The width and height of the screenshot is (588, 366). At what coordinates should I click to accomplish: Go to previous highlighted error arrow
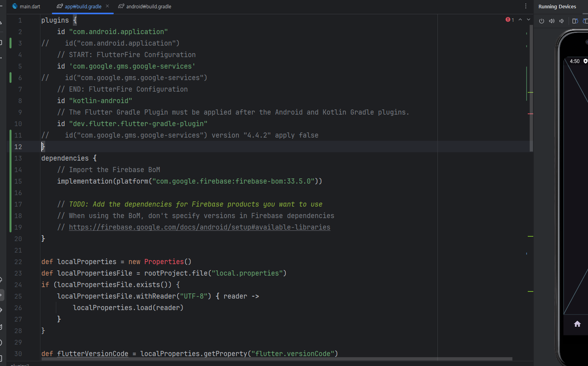coord(520,19)
